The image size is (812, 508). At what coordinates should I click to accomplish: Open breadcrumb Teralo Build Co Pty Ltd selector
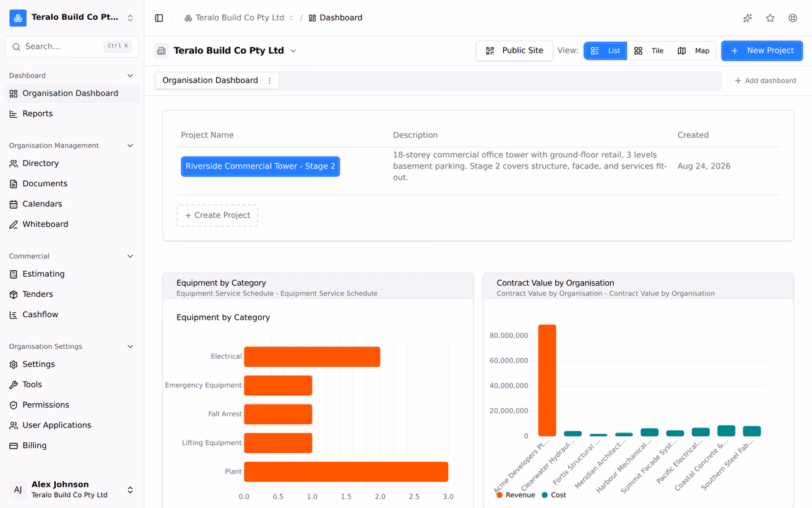click(239, 18)
